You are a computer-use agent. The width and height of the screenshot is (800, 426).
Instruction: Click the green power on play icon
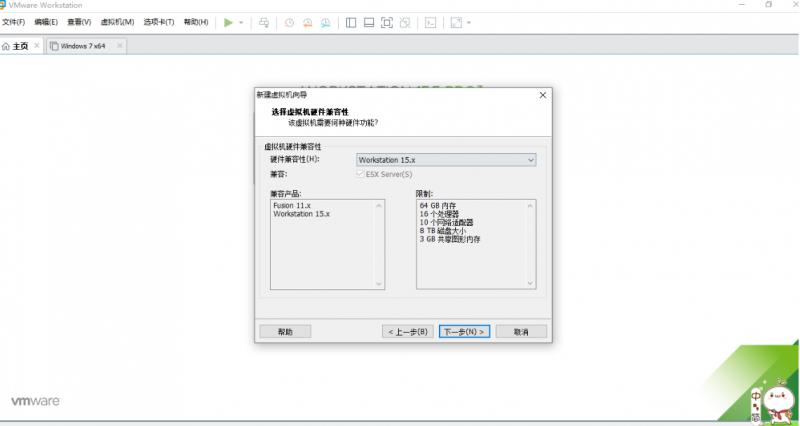[228, 22]
